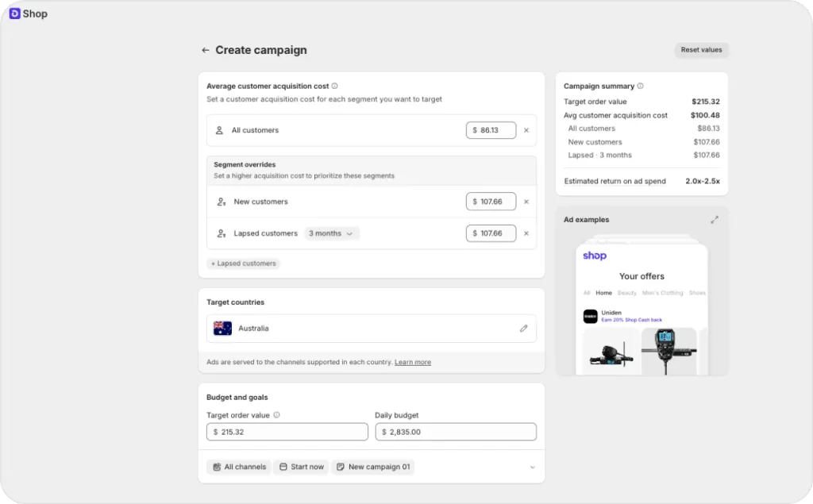
Task: Select the All tab in ad preview
Action: click(x=587, y=293)
